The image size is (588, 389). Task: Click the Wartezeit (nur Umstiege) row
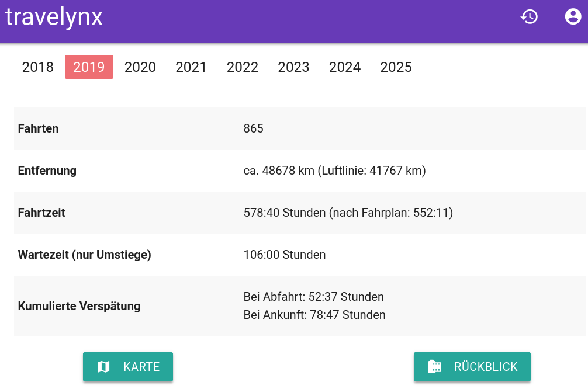coord(300,255)
